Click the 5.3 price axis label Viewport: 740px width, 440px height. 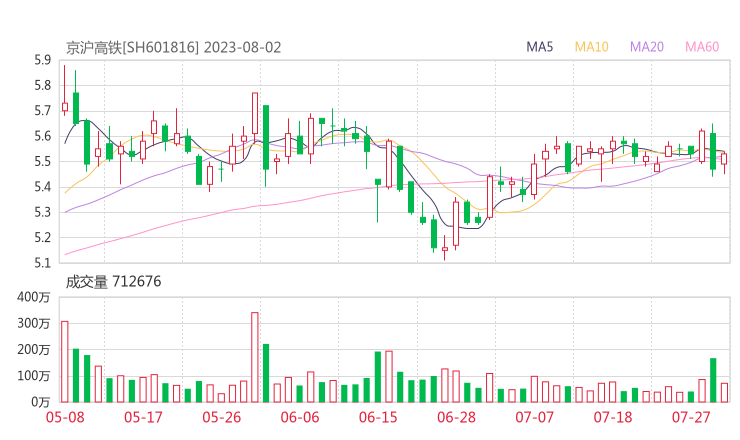click(x=42, y=212)
